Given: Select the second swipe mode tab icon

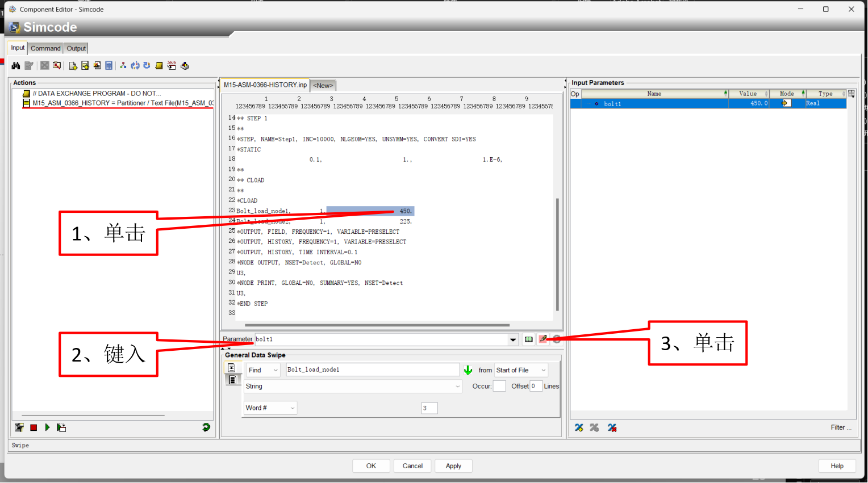Looking at the screenshot, I should click(232, 380).
